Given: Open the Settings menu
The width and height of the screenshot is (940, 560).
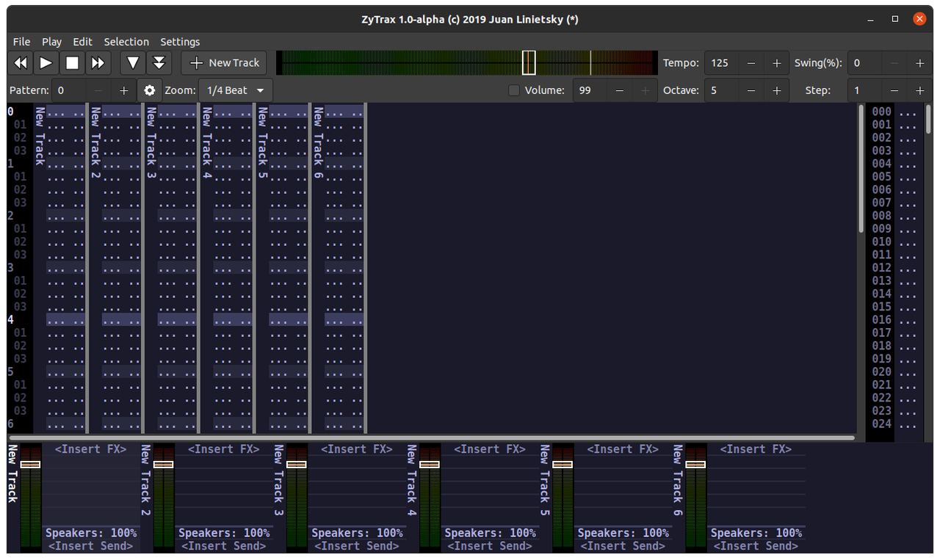Looking at the screenshot, I should [180, 42].
